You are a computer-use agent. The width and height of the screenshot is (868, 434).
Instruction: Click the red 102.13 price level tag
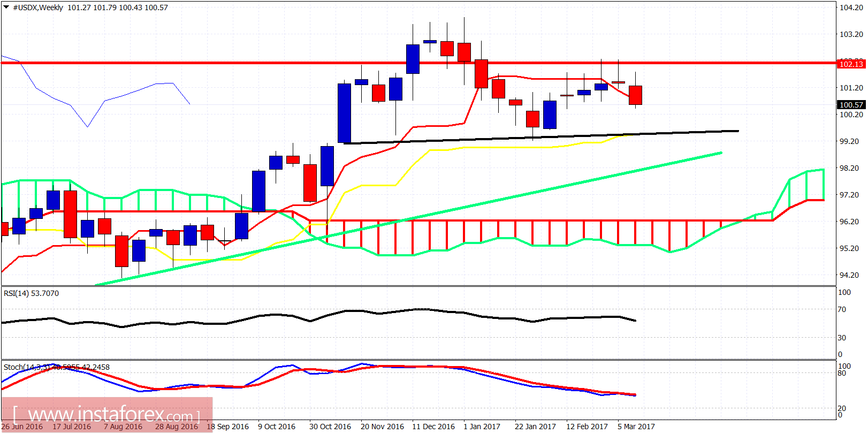[851, 64]
